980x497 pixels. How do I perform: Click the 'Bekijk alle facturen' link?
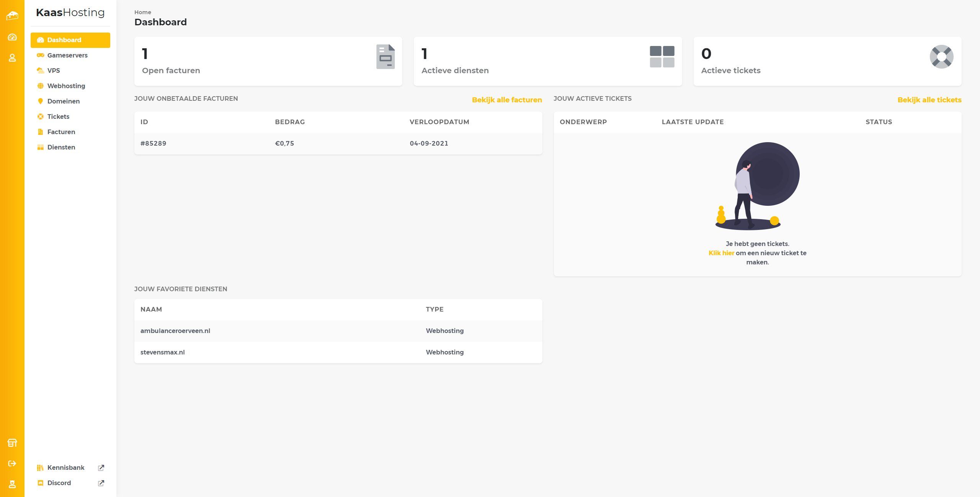(506, 100)
